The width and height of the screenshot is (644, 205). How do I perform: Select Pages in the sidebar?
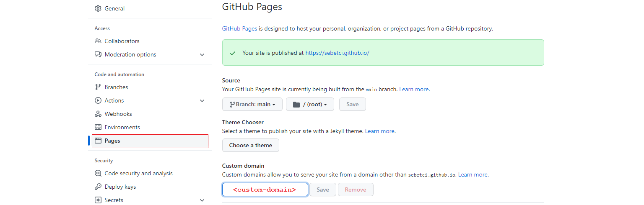[x=150, y=141]
